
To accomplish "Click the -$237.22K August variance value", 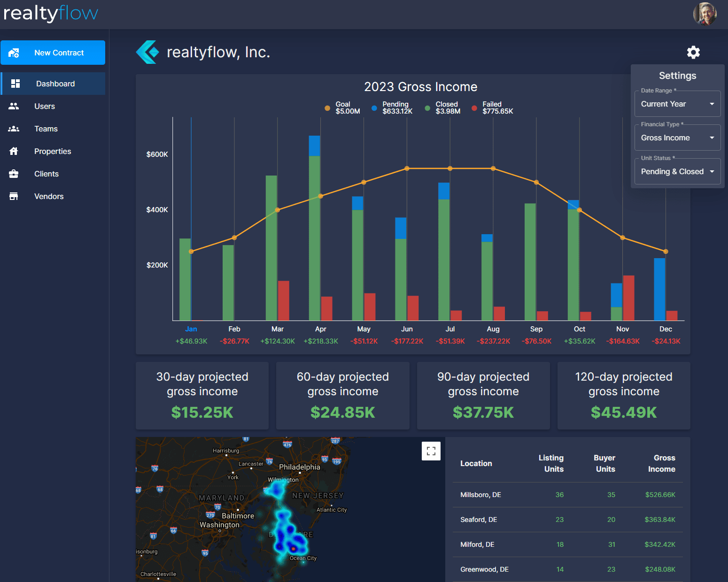I will click(493, 341).
